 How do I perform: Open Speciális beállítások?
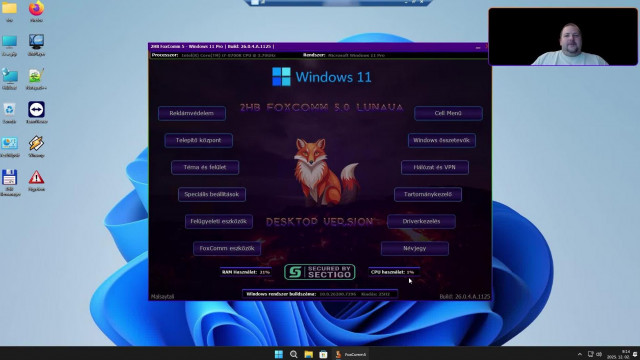[212, 194]
